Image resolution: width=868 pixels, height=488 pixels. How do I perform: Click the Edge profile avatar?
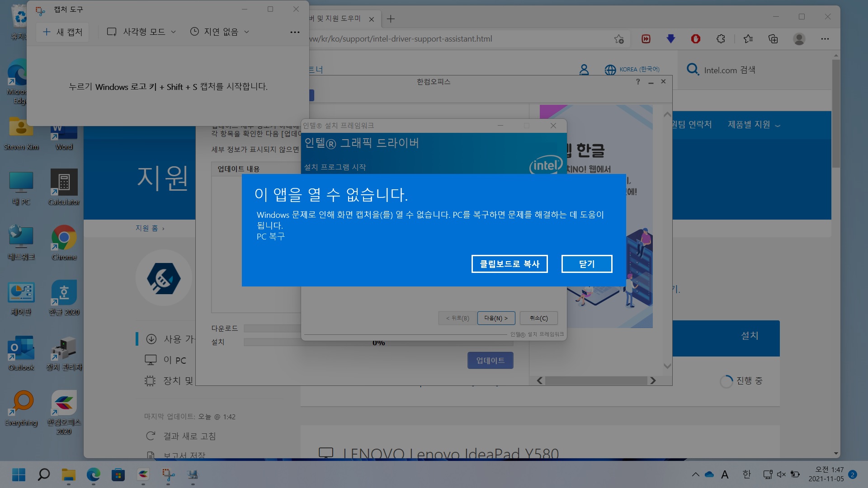coord(799,39)
